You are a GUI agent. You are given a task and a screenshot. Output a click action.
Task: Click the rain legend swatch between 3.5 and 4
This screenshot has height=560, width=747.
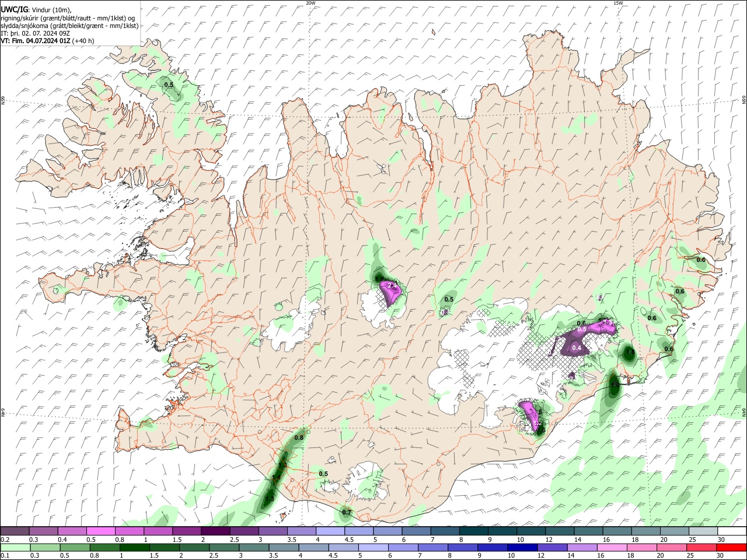click(x=284, y=547)
